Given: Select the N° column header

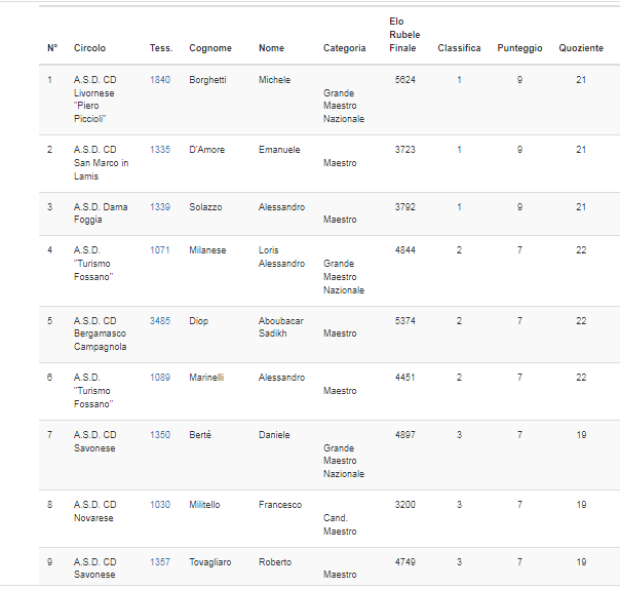Looking at the screenshot, I should coord(52,48).
